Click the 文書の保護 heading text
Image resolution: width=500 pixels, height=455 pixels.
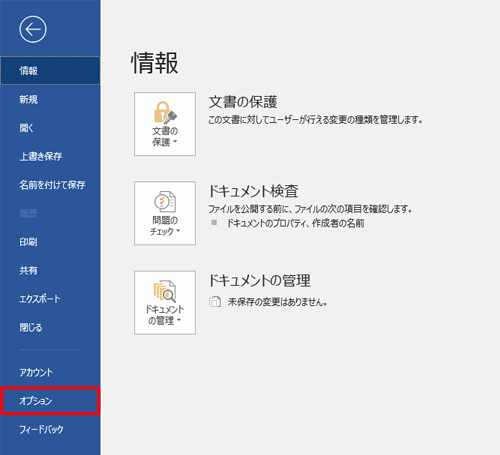click(x=243, y=102)
